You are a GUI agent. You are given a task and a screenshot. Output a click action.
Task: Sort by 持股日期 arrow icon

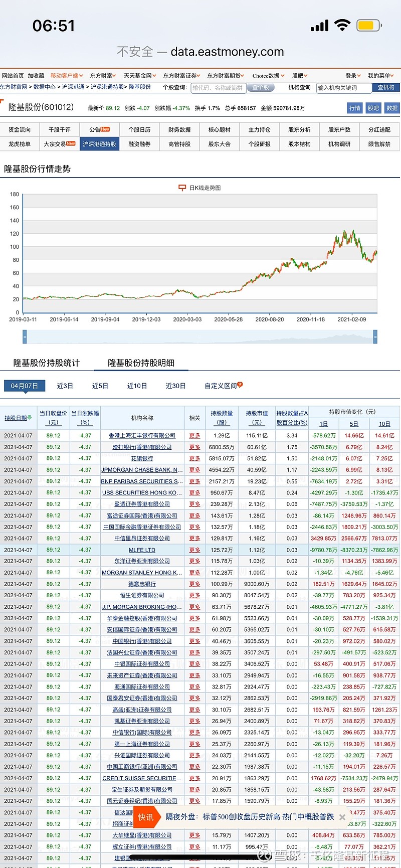(30, 417)
